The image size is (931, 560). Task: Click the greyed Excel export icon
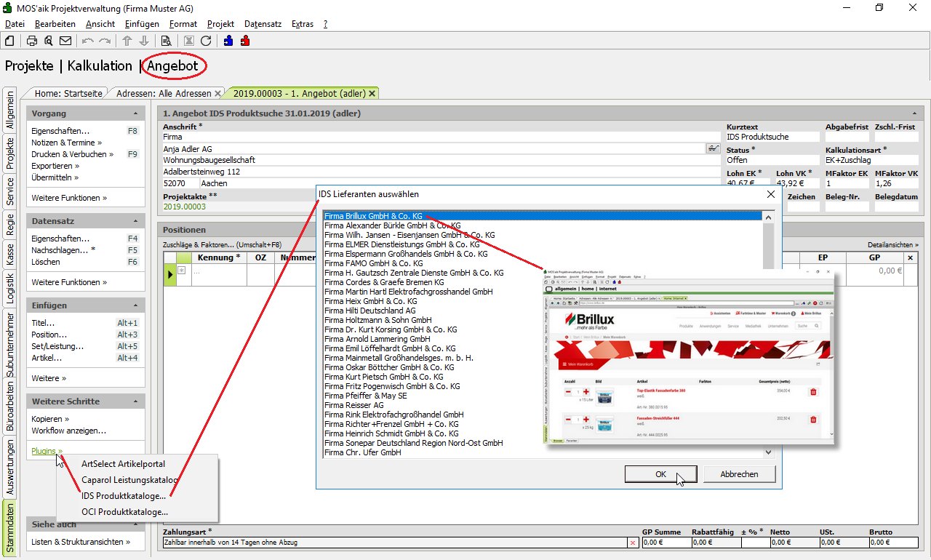(x=189, y=41)
